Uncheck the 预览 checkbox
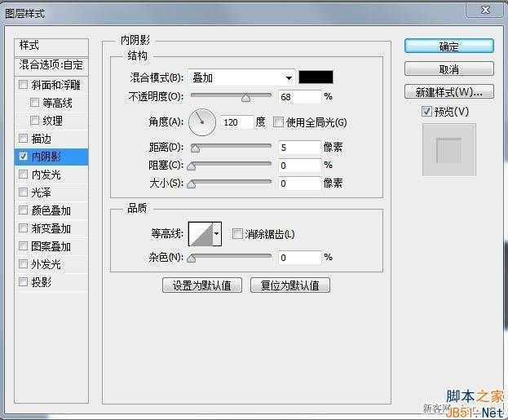Image resolution: width=508 pixels, height=420 pixels. (426, 112)
